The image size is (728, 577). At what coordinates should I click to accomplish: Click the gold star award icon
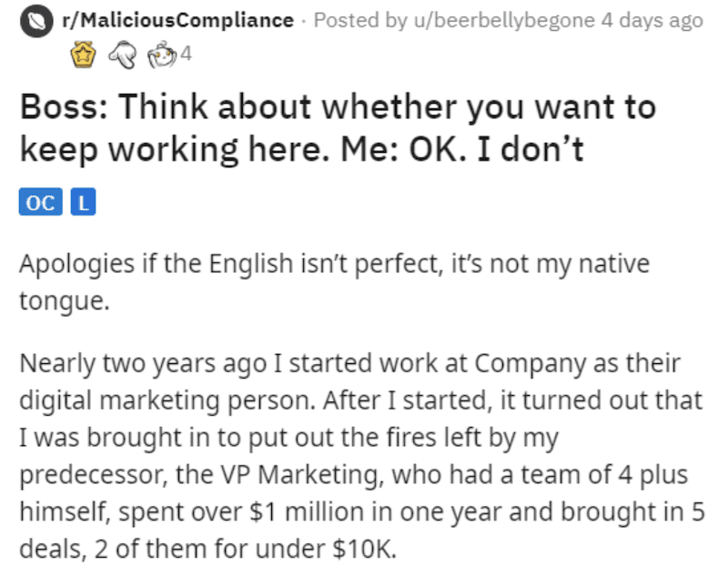[x=83, y=55]
